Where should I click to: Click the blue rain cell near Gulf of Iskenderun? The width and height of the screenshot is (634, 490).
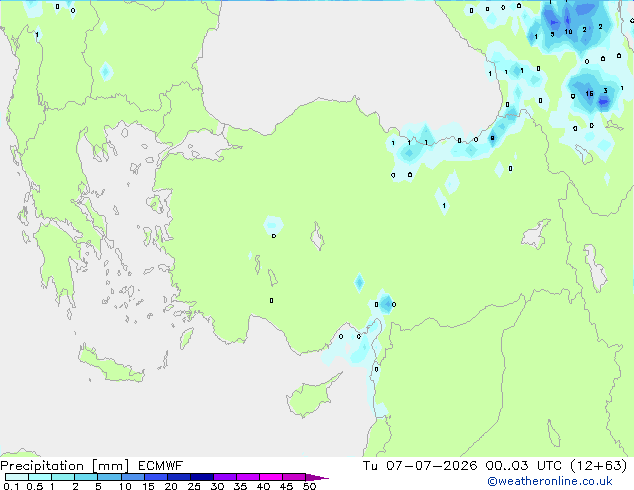pyautogui.click(x=386, y=303)
